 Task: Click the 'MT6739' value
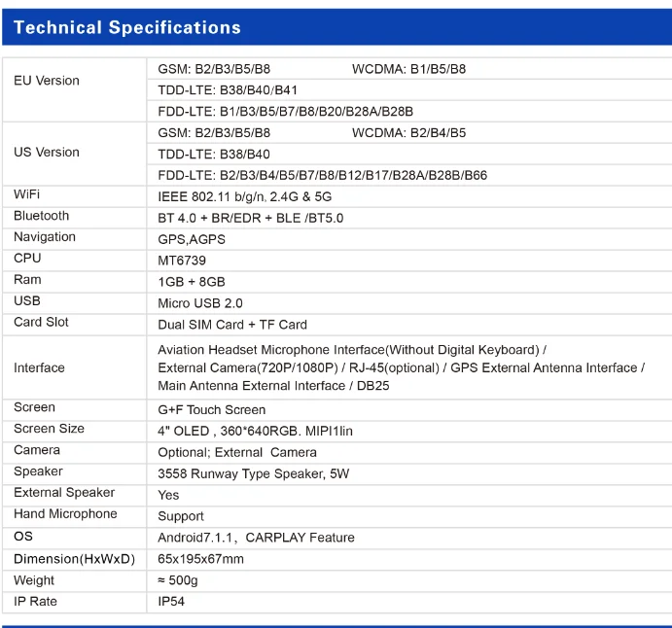(x=182, y=261)
